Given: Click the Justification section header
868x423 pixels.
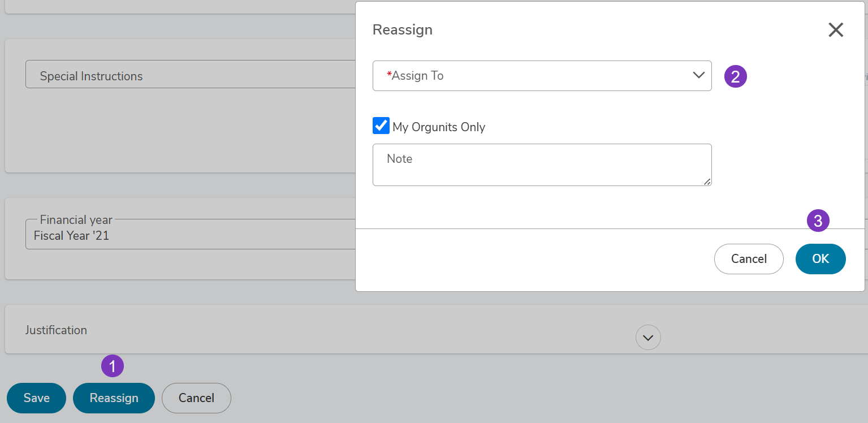Looking at the screenshot, I should pyautogui.click(x=56, y=330).
